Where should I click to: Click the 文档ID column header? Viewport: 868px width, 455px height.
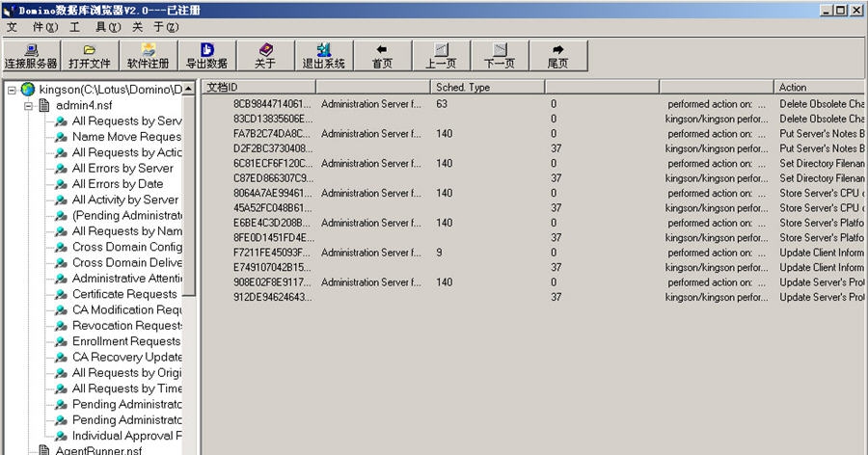(258, 87)
